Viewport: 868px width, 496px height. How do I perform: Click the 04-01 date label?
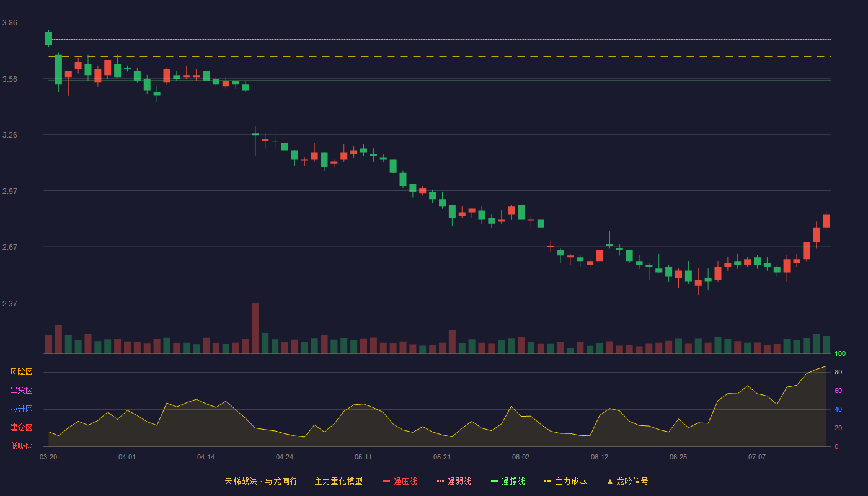pyautogui.click(x=127, y=457)
